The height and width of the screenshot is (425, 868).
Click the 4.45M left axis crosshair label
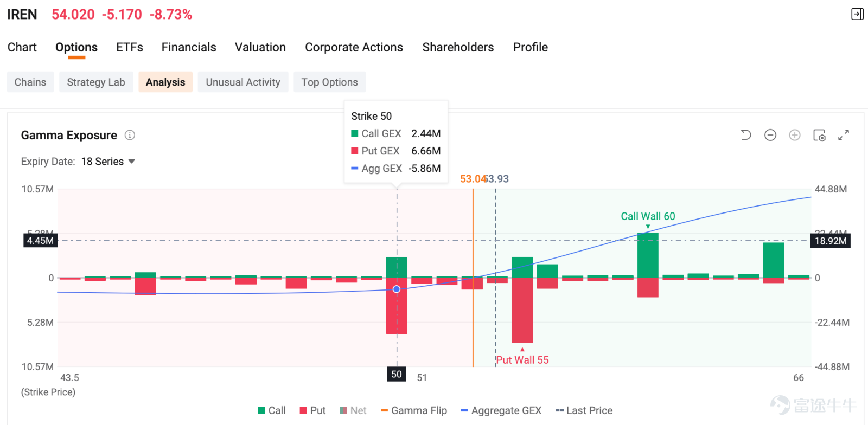tap(41, 240)
